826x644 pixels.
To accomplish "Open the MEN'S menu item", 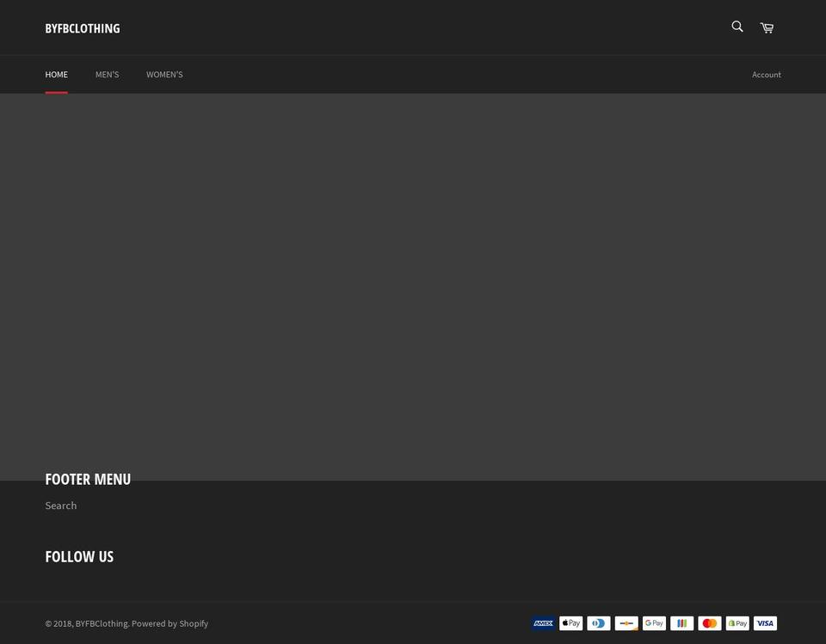I will coord(107,75).
